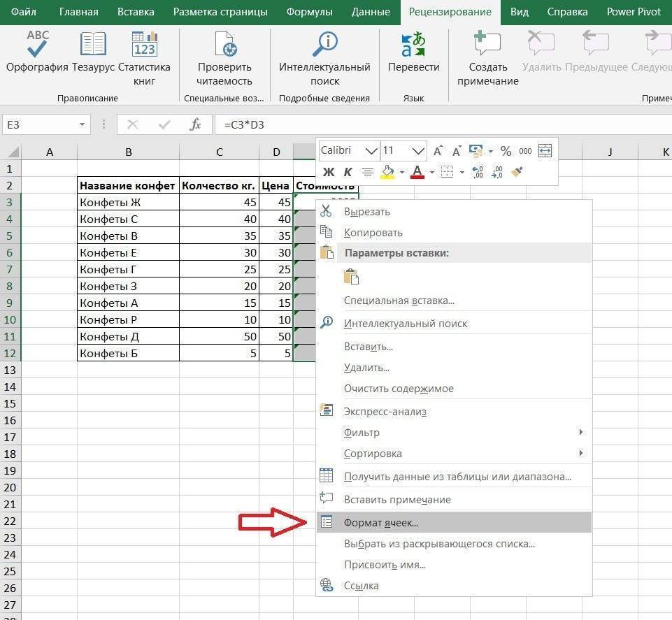Choose Копировать in the context menu
The height and width of the screenshot is (620, 672).
click(x=373, y=233)
